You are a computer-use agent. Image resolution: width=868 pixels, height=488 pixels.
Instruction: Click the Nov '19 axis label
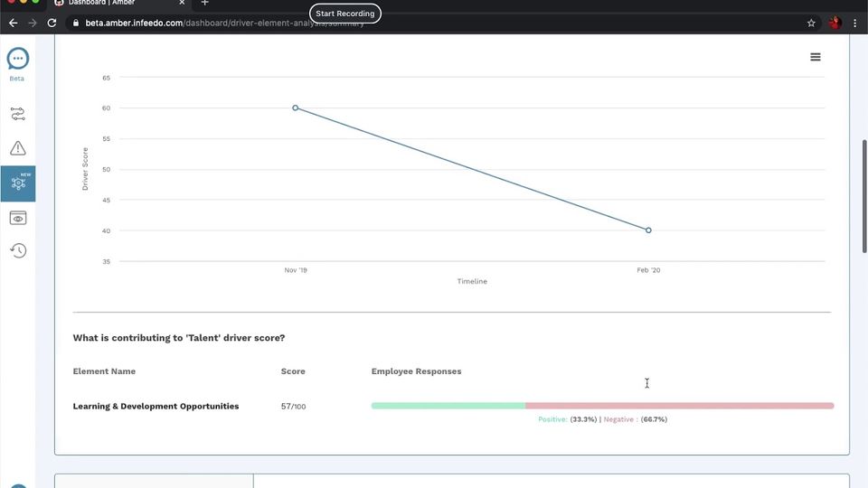pos(296,270)
